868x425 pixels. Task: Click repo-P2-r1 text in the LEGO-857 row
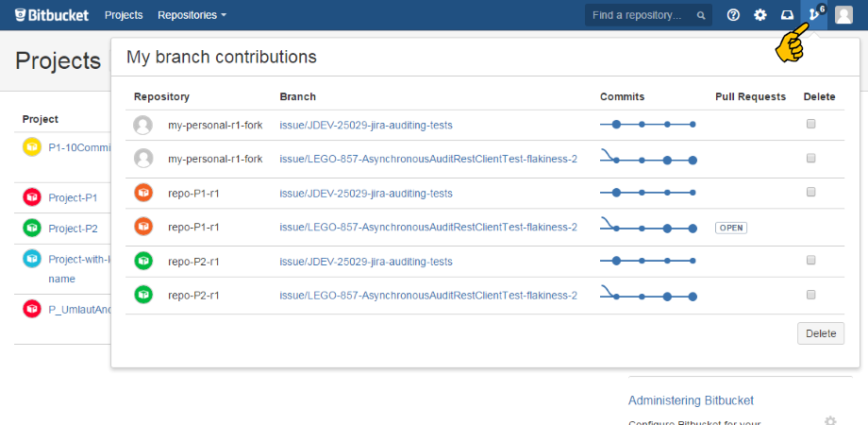pyautogui.click(x=193, y=296)
